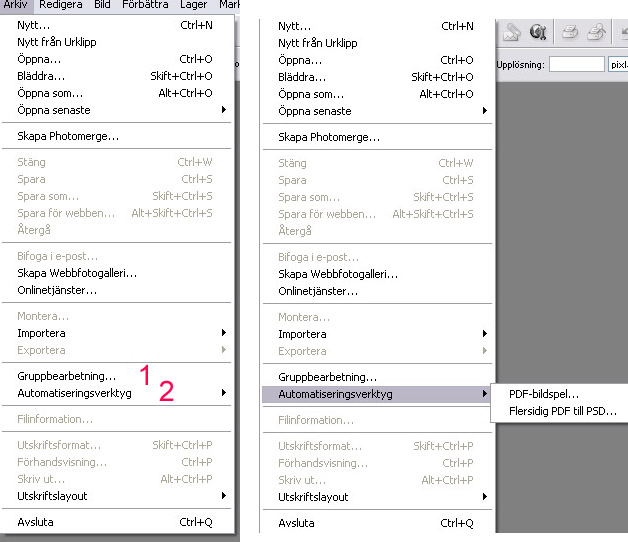628x542 pixels.
Task: Expand Utskriftslayout in the left menu
Action: 117,496
